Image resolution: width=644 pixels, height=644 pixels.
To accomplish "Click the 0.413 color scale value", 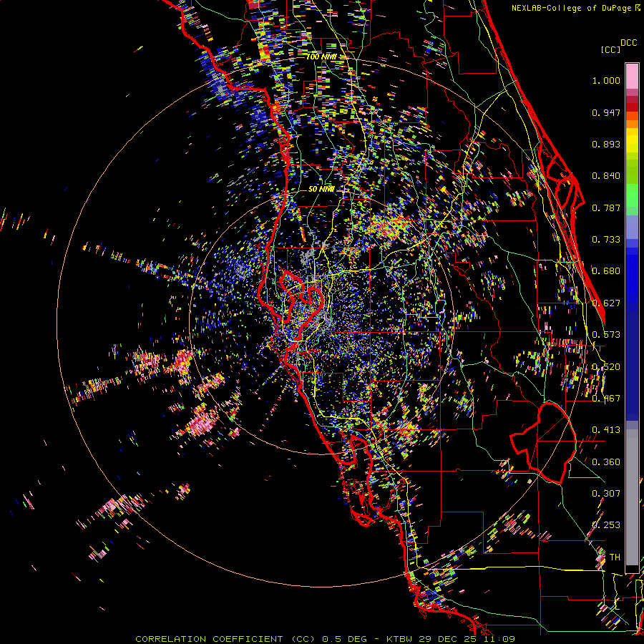I will (606, 430).
